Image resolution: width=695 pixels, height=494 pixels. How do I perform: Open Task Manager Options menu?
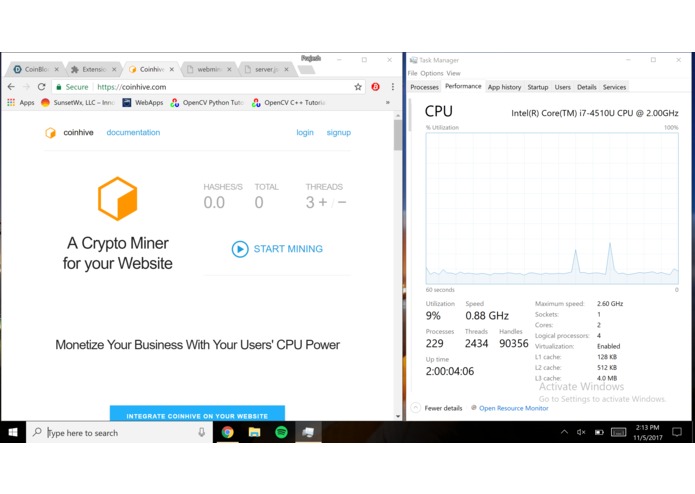click(432, 73)
